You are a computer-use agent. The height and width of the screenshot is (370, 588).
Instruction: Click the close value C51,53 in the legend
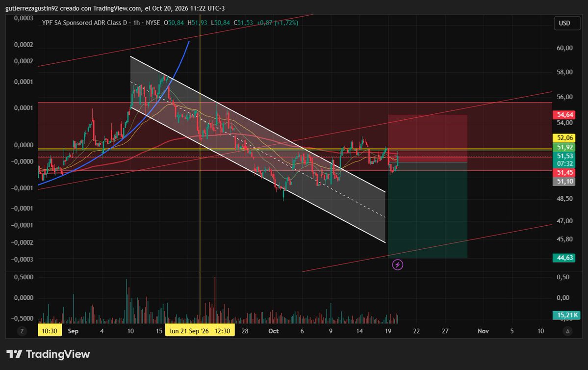click(x=243, y=23)
